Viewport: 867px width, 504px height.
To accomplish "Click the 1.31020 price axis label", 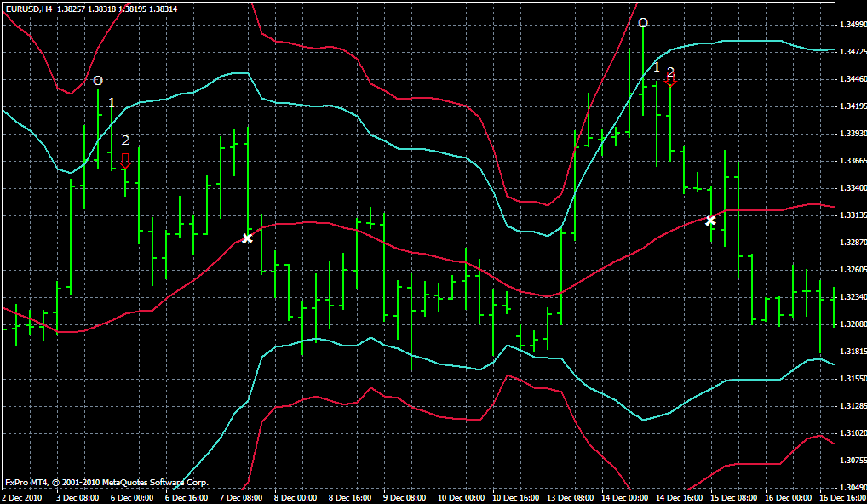I will click(852, 433).
